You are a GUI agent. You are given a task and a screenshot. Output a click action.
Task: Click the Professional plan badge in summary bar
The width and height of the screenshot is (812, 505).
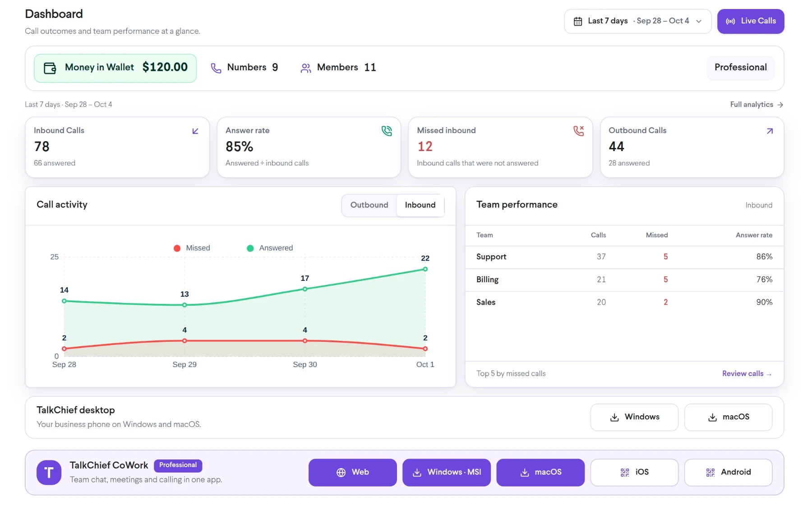point(741,68)
